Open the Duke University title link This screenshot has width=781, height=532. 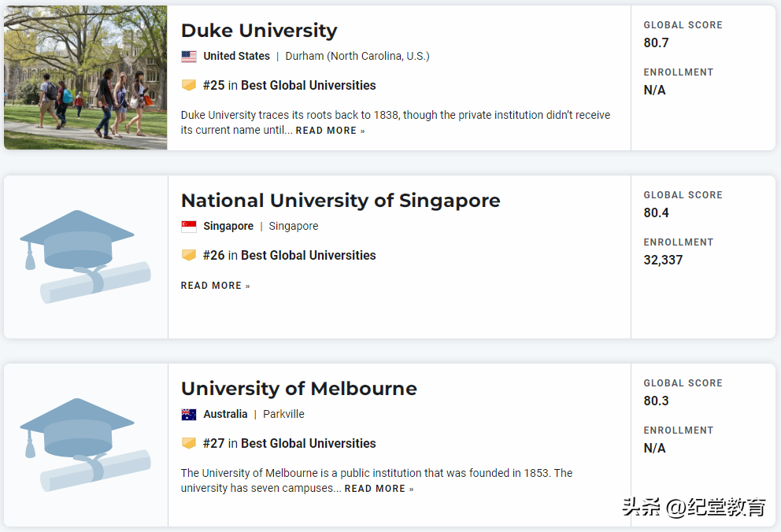pos(259,31)
